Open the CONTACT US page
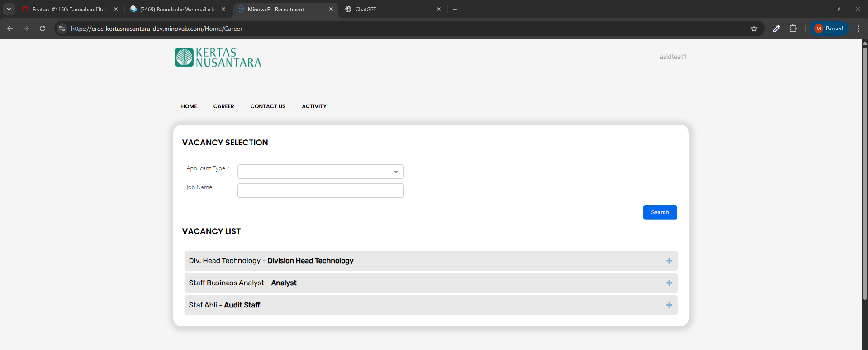The image size is (868, 350). (268, 106)
